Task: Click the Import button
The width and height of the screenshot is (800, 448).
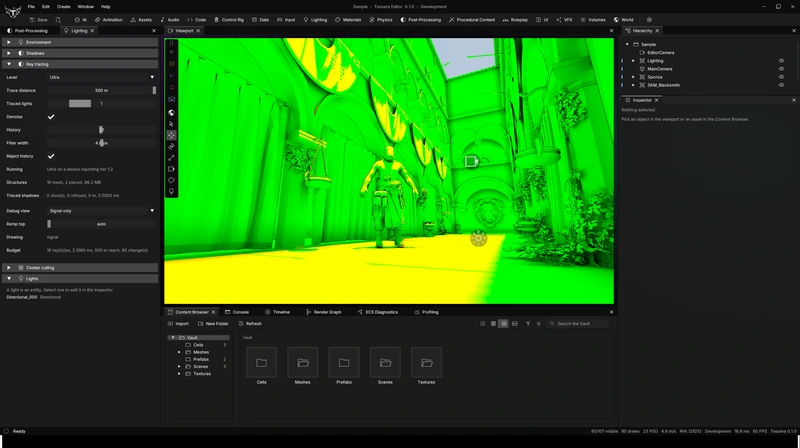Action: pyautogui.click(x=178, y=323)
